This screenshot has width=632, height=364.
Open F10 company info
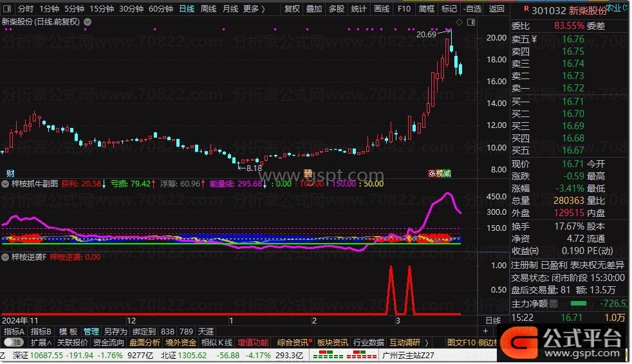coord(404,8)
